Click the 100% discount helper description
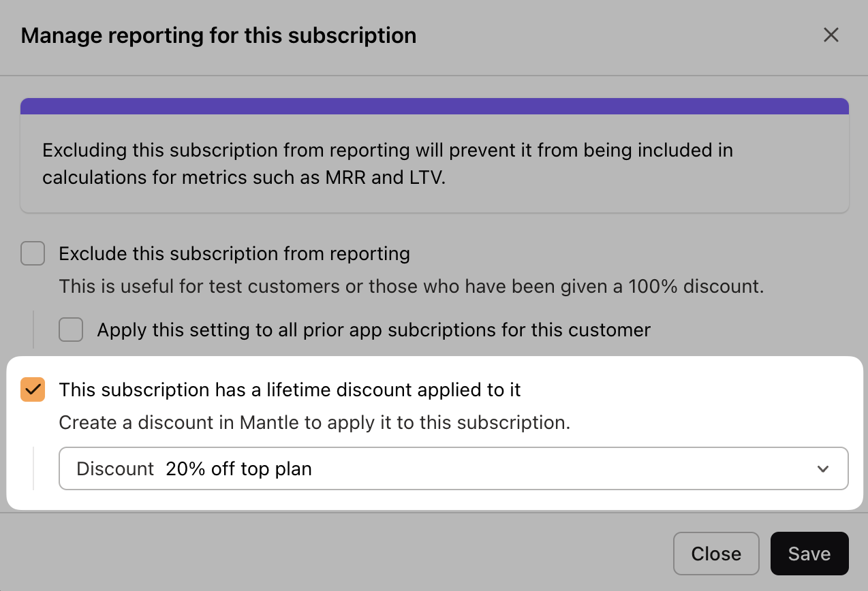868x591 pixels. tap(412, 286)
